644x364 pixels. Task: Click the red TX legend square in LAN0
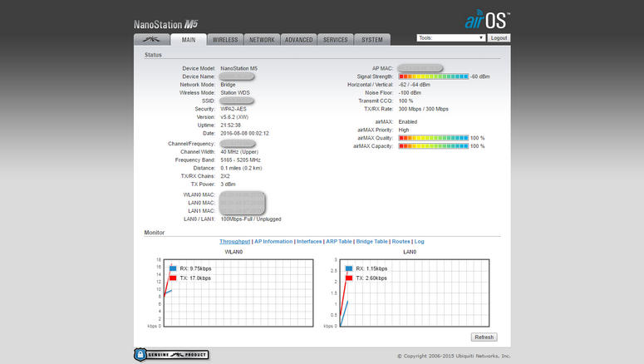(x=349, y=278)
